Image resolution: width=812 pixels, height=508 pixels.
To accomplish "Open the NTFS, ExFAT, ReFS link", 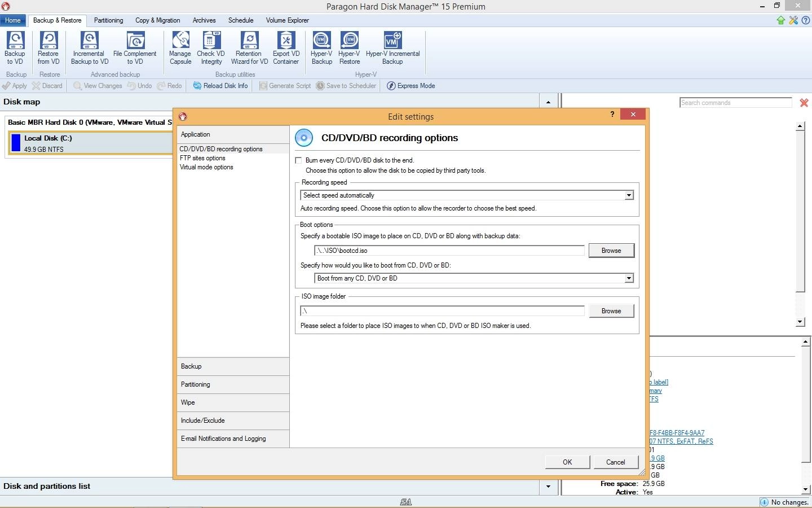I will (681, 441).
